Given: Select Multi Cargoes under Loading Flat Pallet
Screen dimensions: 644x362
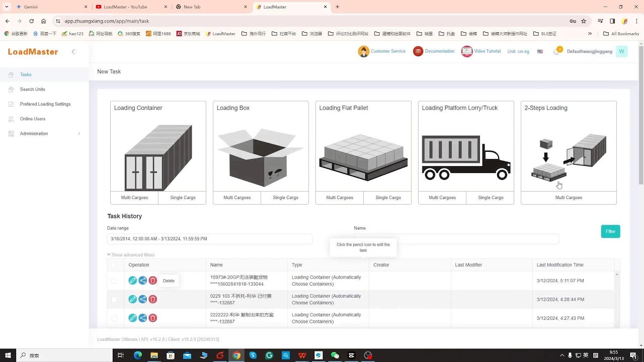Looking at the screenshot, I should (x=340, y=198).
